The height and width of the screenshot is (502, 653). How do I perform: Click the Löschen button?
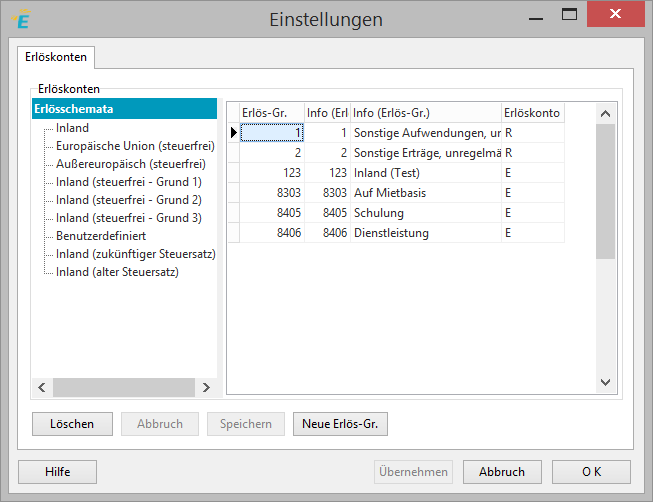tap(72, 424)
